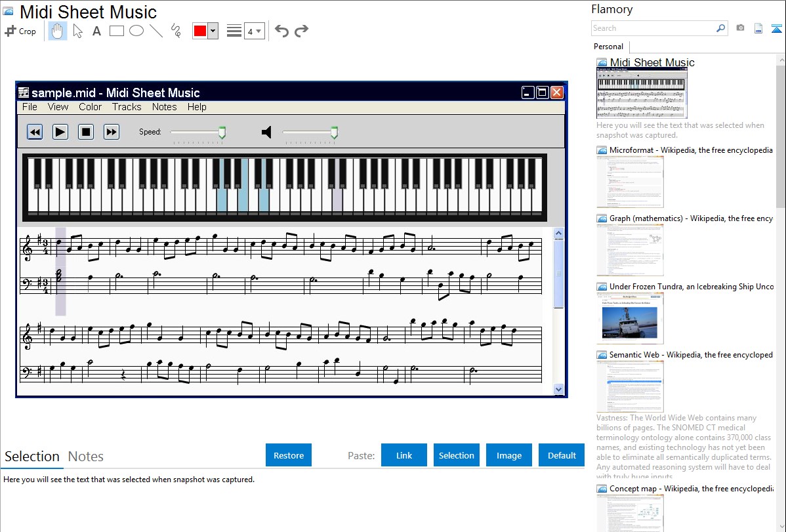The image size is (786, 532).
Task: Click the Flamory search field
Action: [x=653, y=28]
